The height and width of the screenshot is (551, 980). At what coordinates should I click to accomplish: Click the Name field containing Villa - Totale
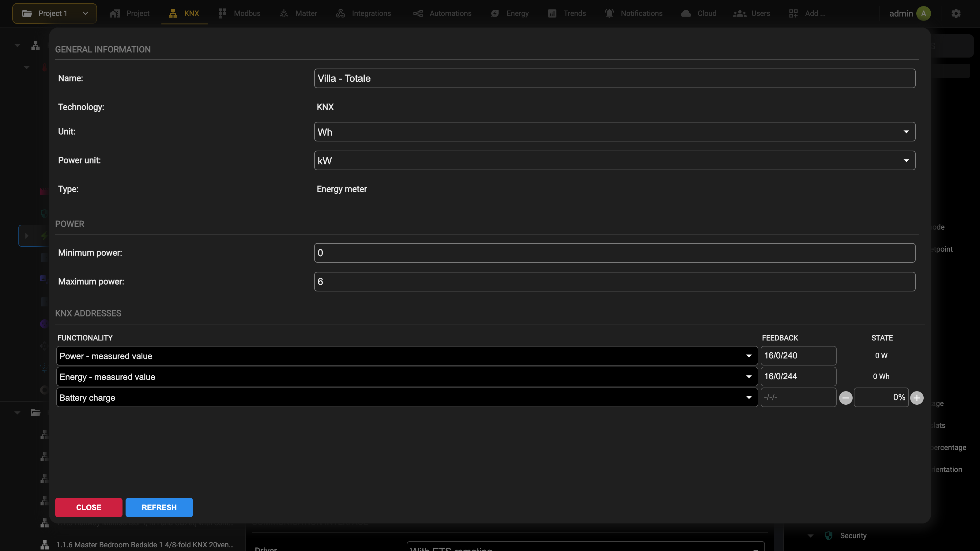(614, 78)
